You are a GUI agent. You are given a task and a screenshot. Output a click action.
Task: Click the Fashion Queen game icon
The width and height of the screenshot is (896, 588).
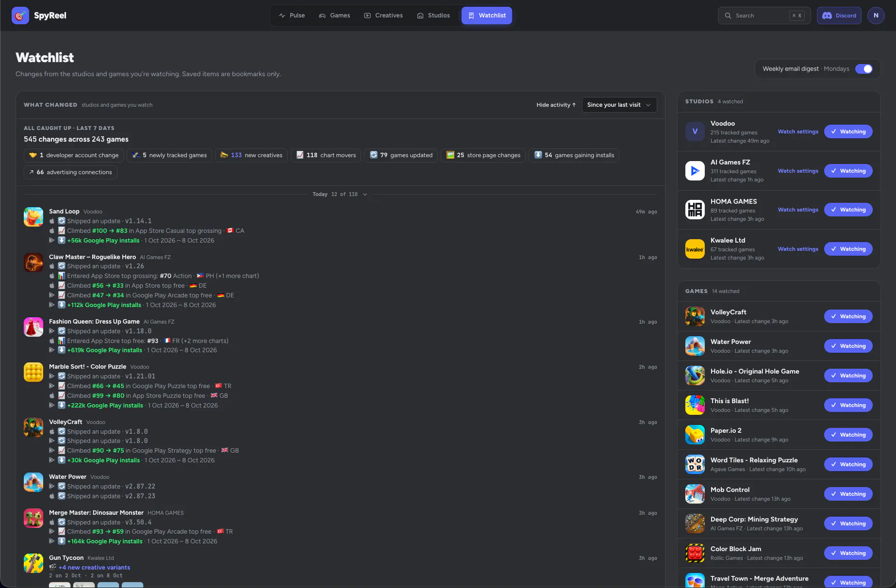pos(33,327)
